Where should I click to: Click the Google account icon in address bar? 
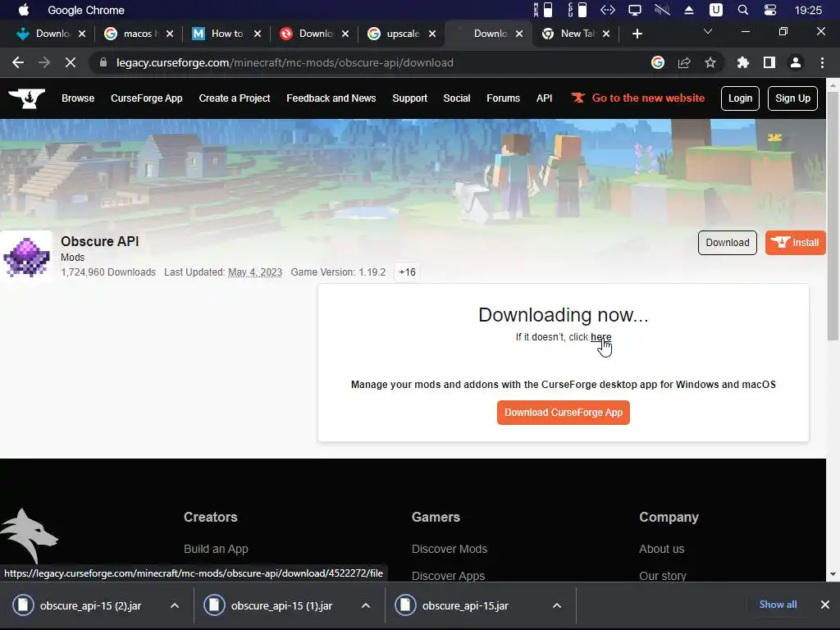point(658,62)
